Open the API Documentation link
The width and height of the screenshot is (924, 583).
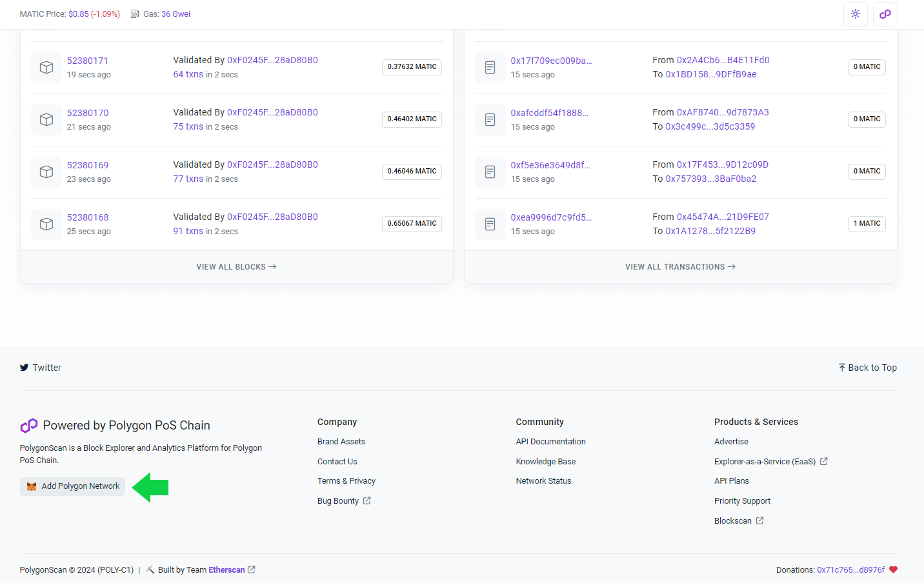click(550, 442)
